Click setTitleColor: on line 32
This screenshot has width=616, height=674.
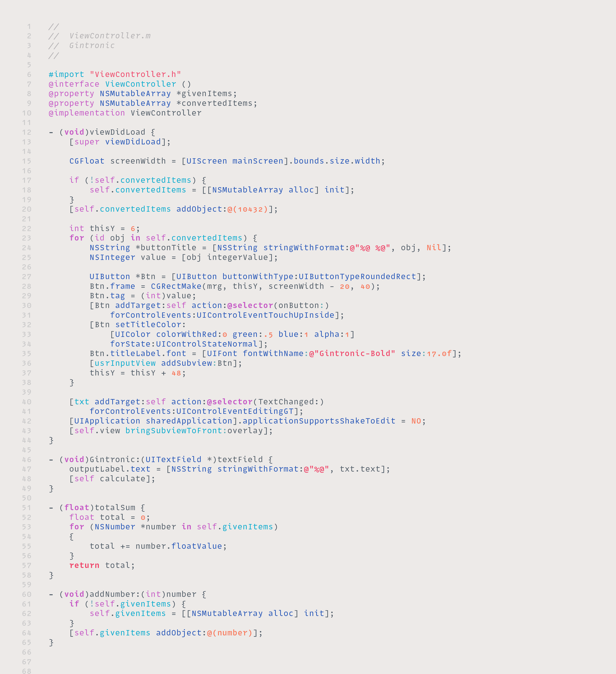tap(150, 325)
